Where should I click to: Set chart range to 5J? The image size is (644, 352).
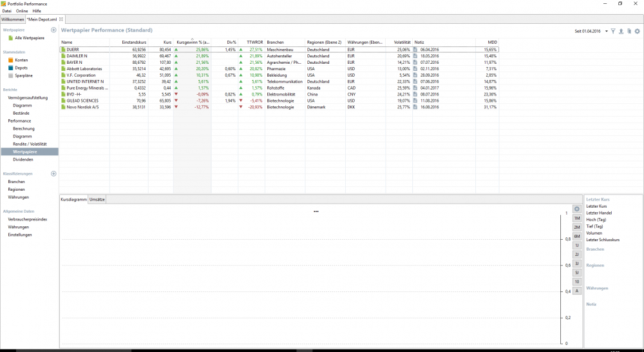(576, 273)
